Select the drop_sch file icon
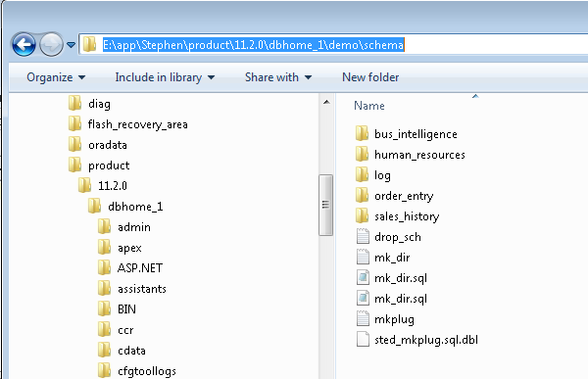The height and width of the screenshot is (379, 588). point(363,237)
